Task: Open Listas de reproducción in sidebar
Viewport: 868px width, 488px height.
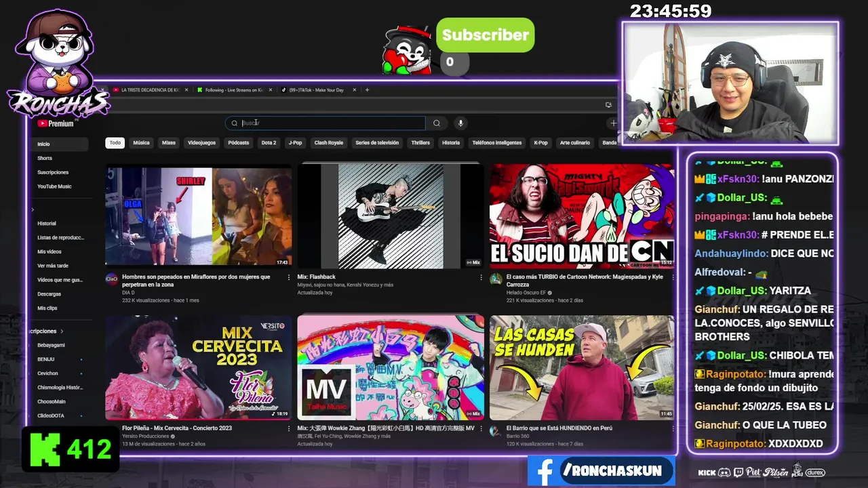Action: [x=60, y=237]
